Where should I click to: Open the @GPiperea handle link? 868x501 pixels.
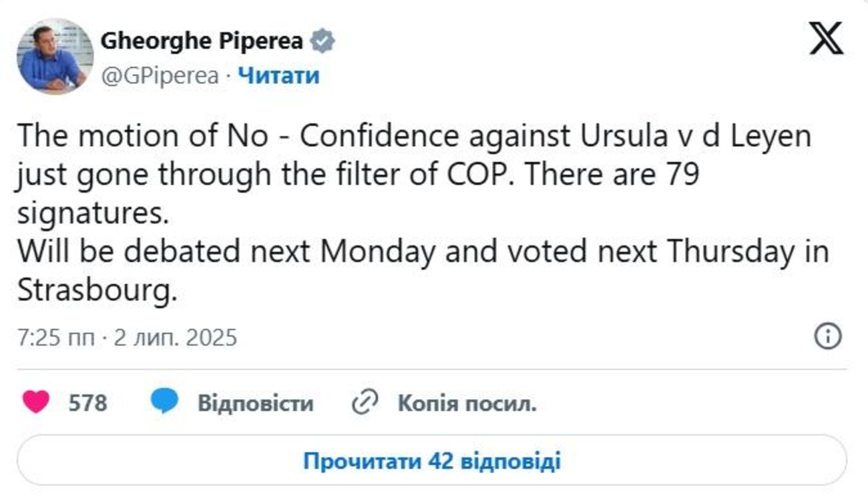(160, 76)
